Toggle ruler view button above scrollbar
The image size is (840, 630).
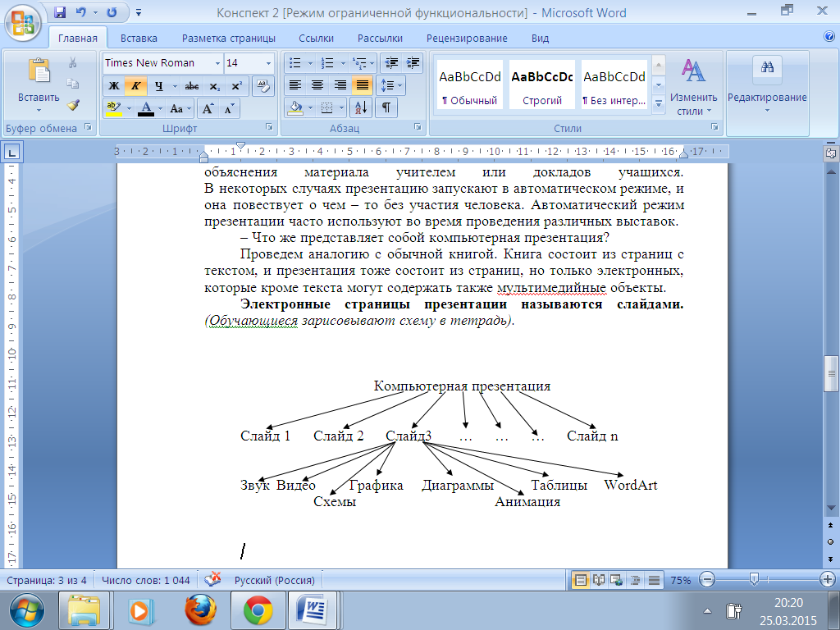(830, 153)
